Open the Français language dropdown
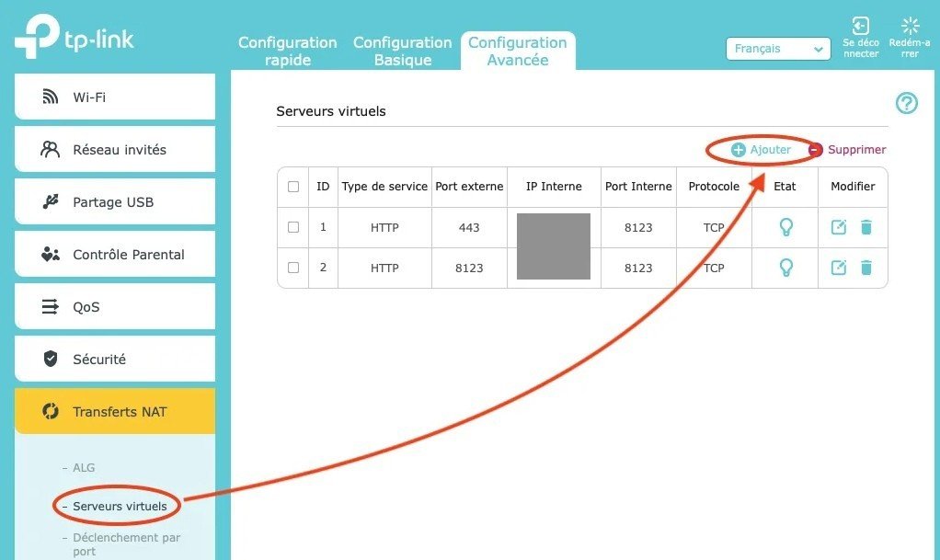Viewport: 940px width, 560px height. click(778, 49)
